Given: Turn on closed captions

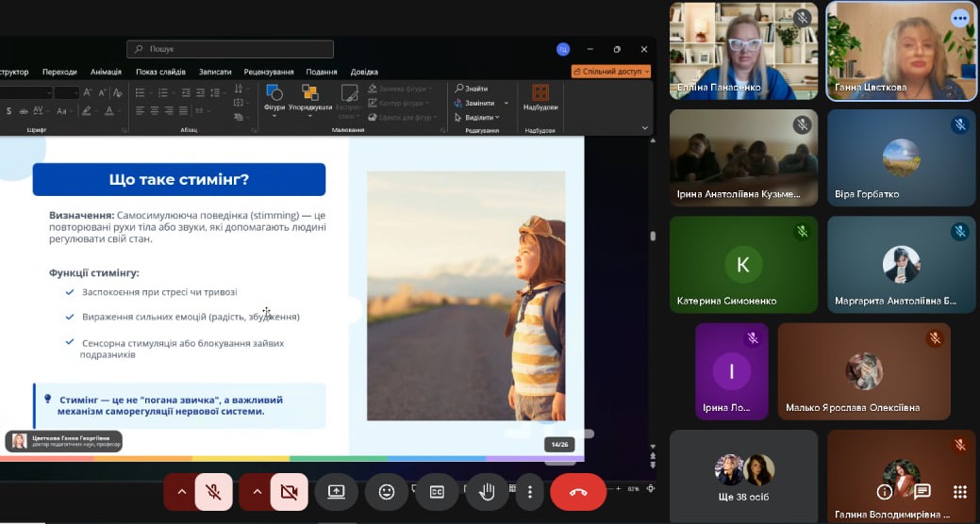Looking at the screenshot, I should click(x=437, y=492).
